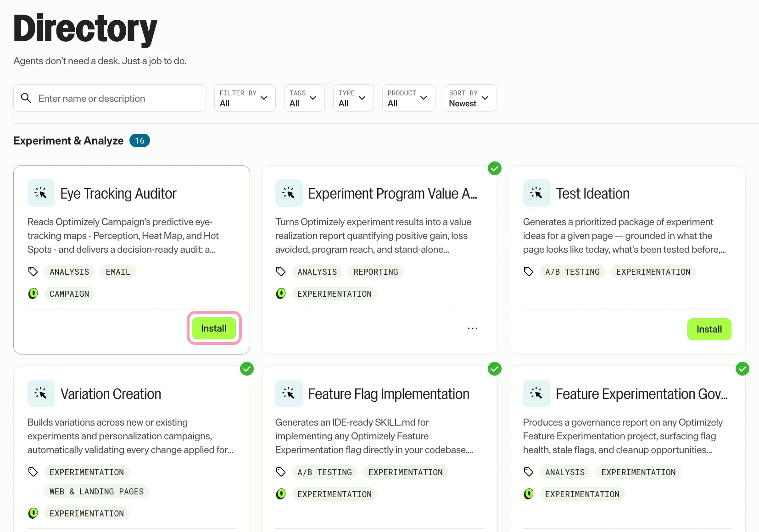Viewport: 759px width, 532px height.
Task: Open the three-dot menu on Experiment Program Value card
Action: [473, 328]
